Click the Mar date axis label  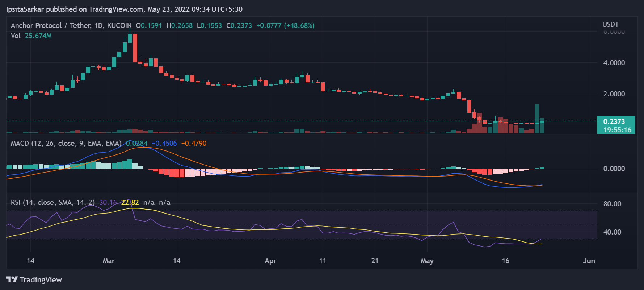point(109,261)
